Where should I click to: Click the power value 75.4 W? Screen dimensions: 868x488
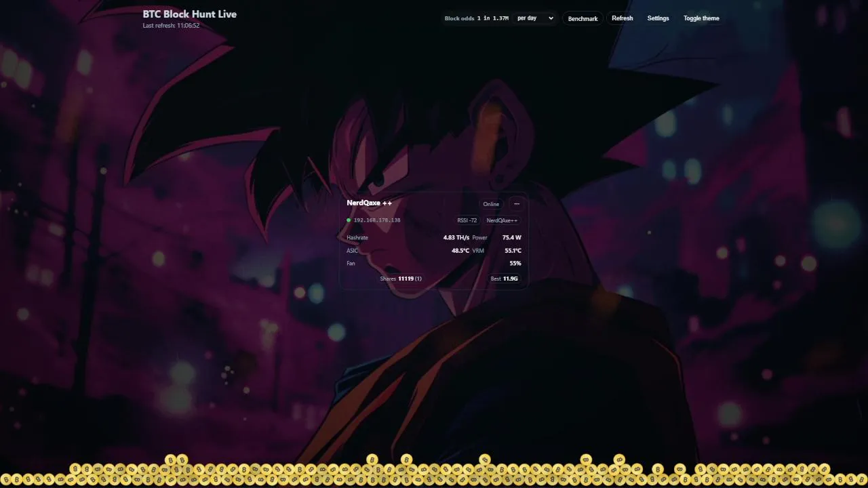point(512,238)
